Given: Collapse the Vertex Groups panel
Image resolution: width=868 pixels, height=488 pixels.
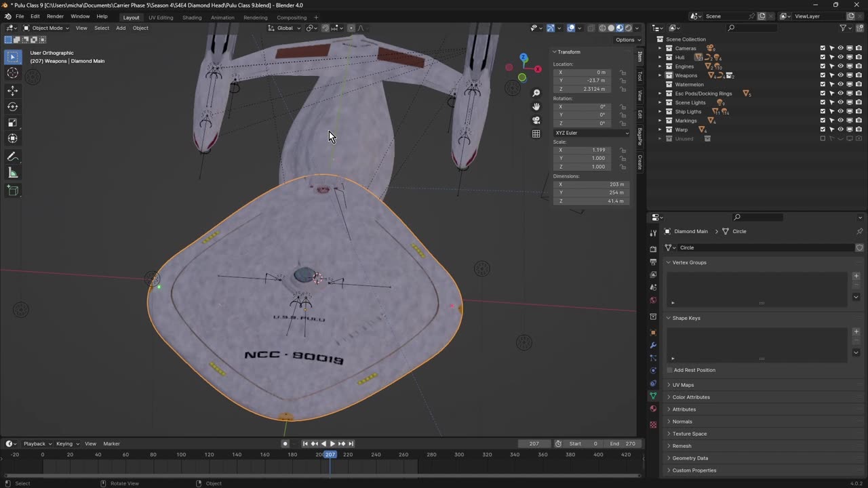Looking at the screenshot, I should tap(689, 262).
